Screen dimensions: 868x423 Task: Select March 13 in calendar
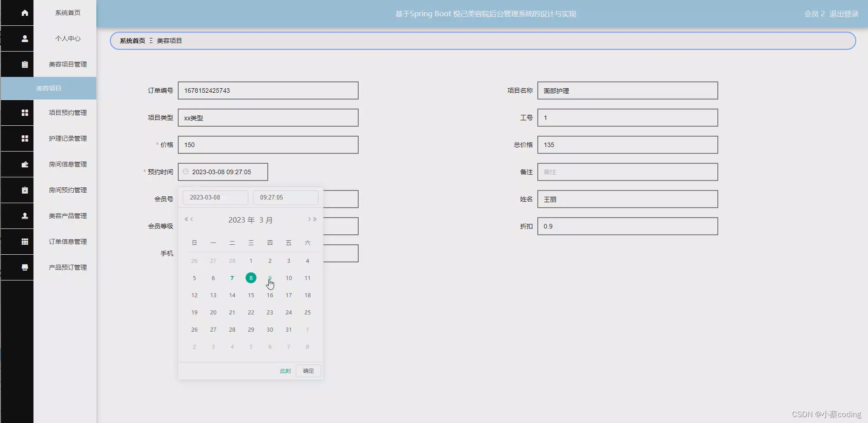pyautogui.click(x=213, y=295)
